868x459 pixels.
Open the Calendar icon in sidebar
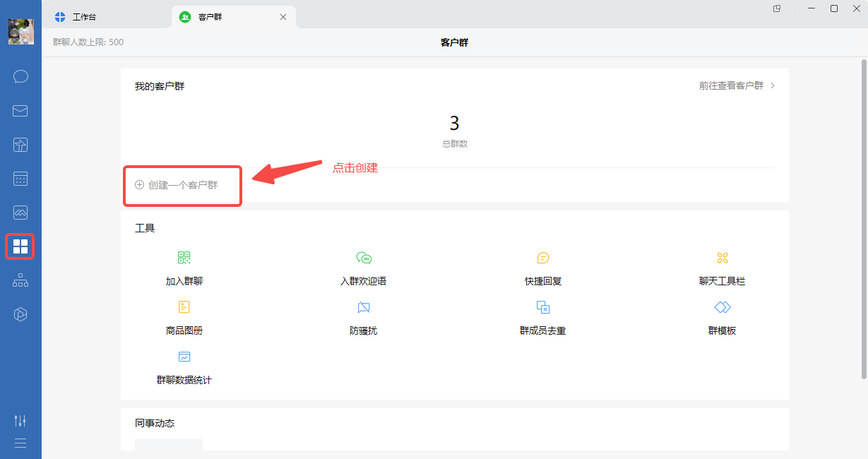pyautogui.click(x=20, y=179)
